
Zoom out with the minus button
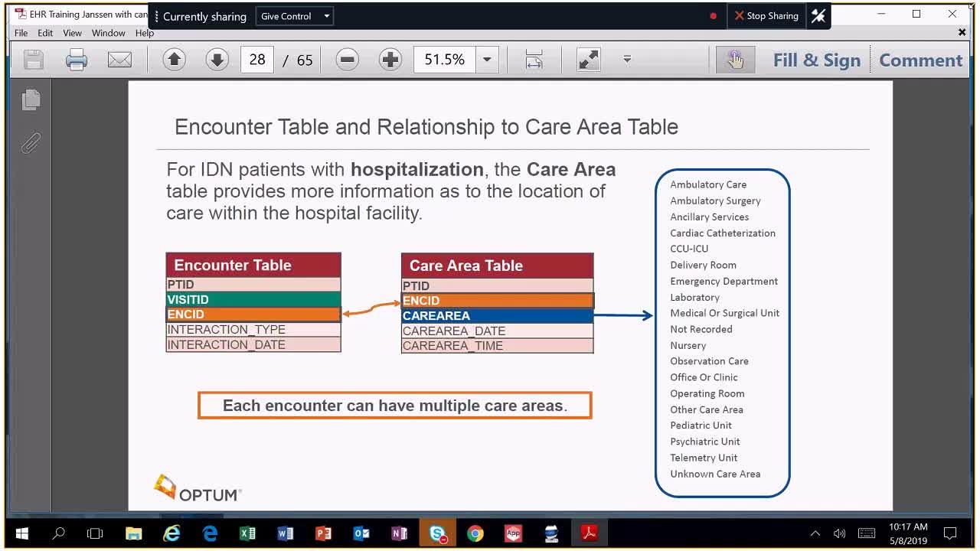tap(347, 60)
